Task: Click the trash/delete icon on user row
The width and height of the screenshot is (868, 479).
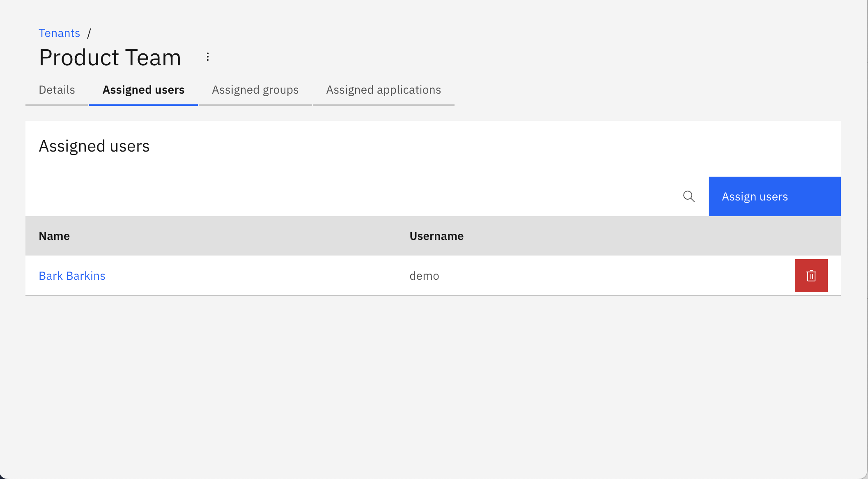Action: pyautogui.click(x=811, y=276)
